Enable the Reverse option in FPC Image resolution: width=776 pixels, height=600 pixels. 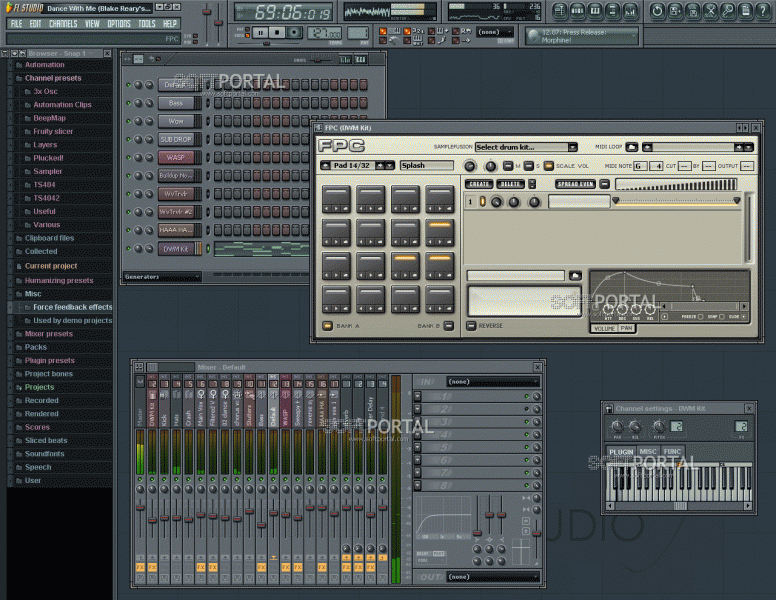coord(472,325)
